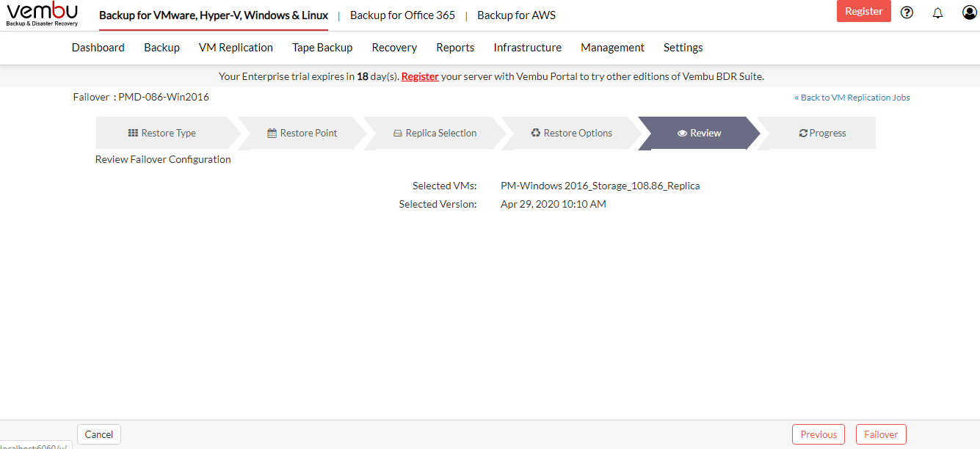
Task: Click the selected version Apr 29, 2020 10:10 AM
Action: pos(553,205)
